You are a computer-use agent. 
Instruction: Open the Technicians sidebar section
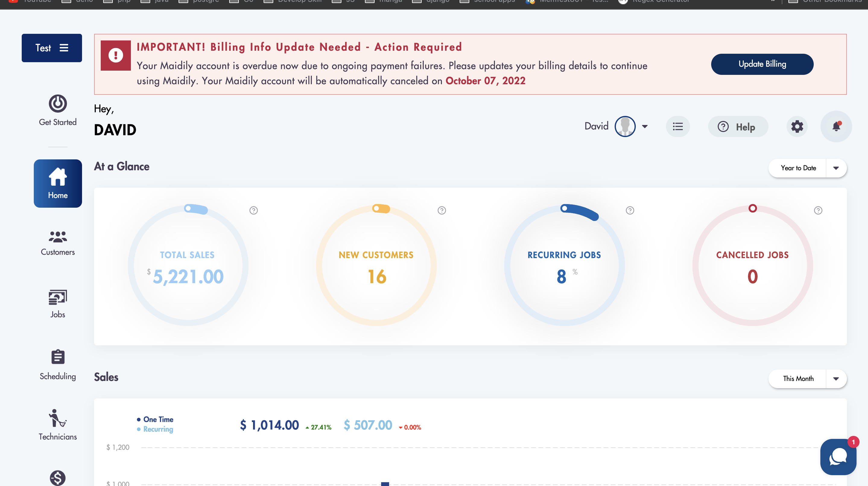[x=58, y=425]
